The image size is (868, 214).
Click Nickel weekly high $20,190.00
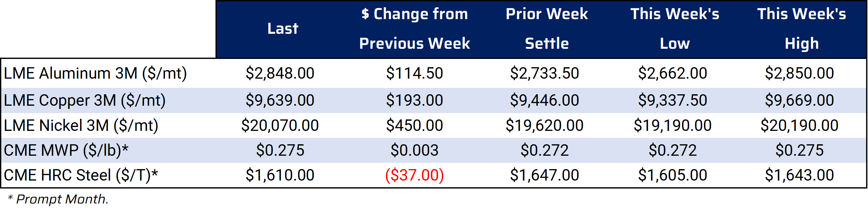[x=799, y=125]
